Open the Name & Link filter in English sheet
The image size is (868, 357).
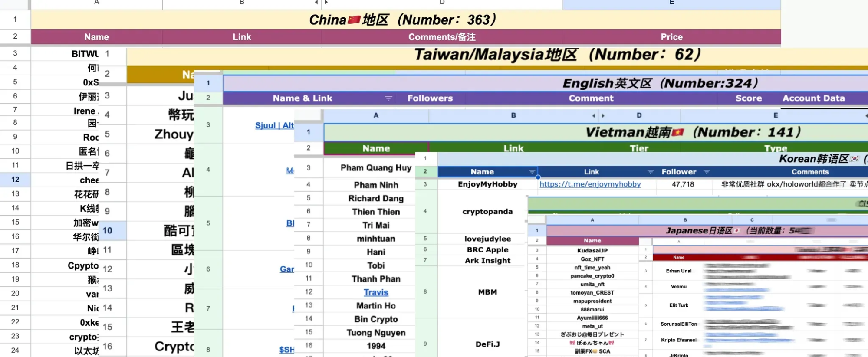click(x=388, y=98)
